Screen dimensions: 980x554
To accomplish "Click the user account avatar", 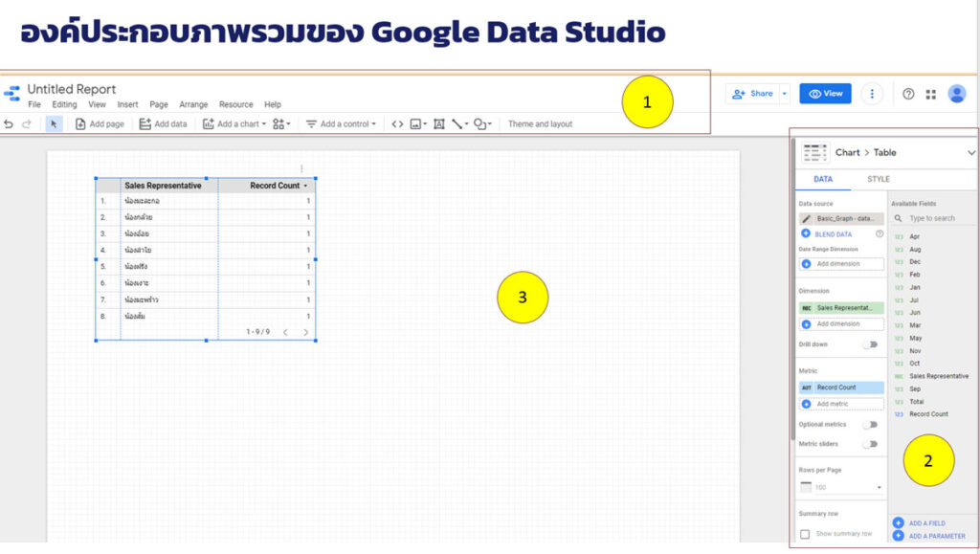I will pyautogui.click(x=957, y=94).
